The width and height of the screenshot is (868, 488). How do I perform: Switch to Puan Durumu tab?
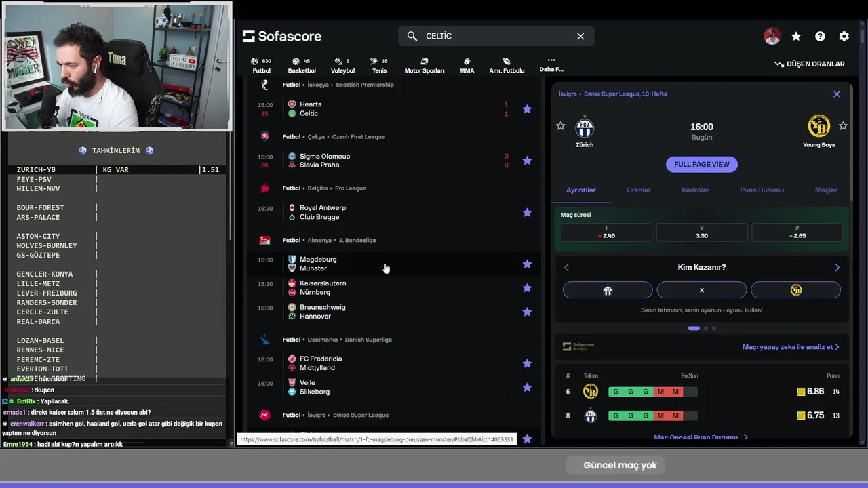pyautogui.click(x=762, y=190)
